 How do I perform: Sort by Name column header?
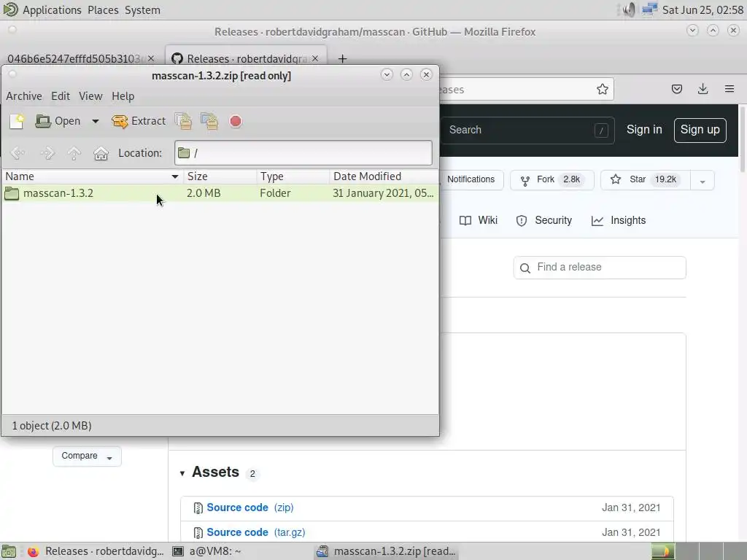[x=93, y=176]
